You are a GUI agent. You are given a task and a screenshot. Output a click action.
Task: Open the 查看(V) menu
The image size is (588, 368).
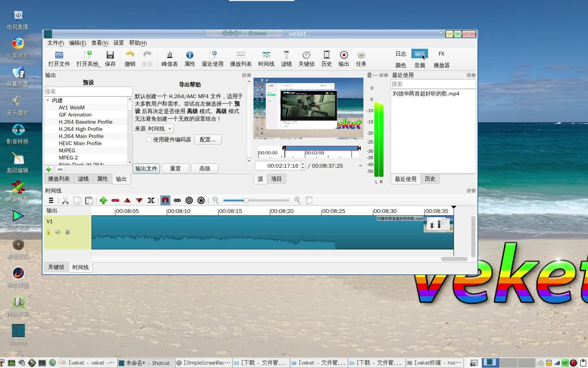(100, 43)
